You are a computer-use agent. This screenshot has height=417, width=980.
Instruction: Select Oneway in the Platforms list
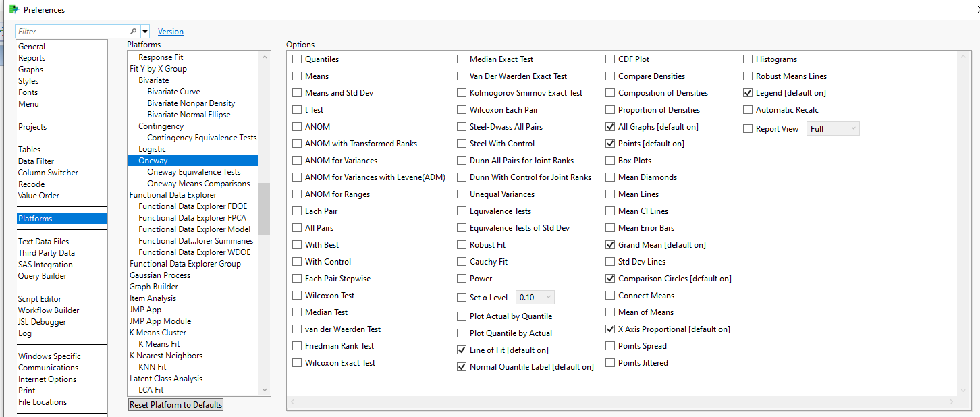(x=193, y=161)
